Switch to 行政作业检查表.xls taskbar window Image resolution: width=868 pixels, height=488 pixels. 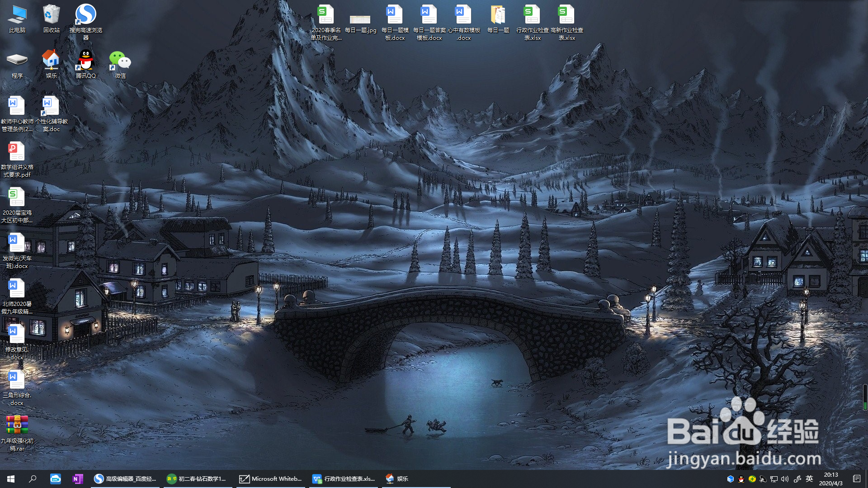click(344, 479)
